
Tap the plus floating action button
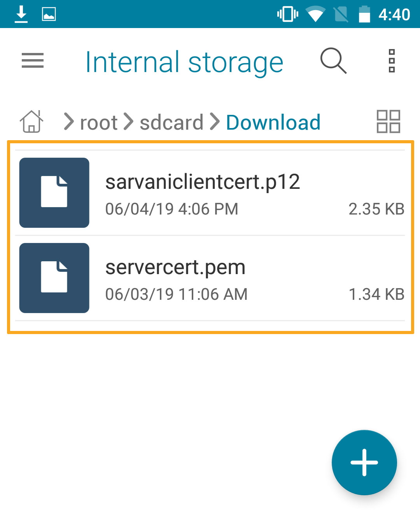[364, 463]
